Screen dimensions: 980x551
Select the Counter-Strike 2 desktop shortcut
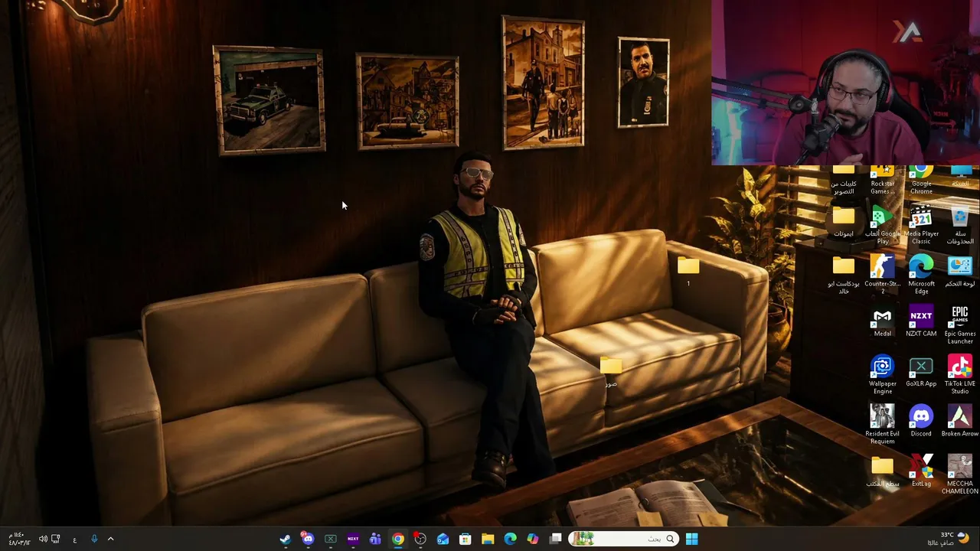coord(882,275)
